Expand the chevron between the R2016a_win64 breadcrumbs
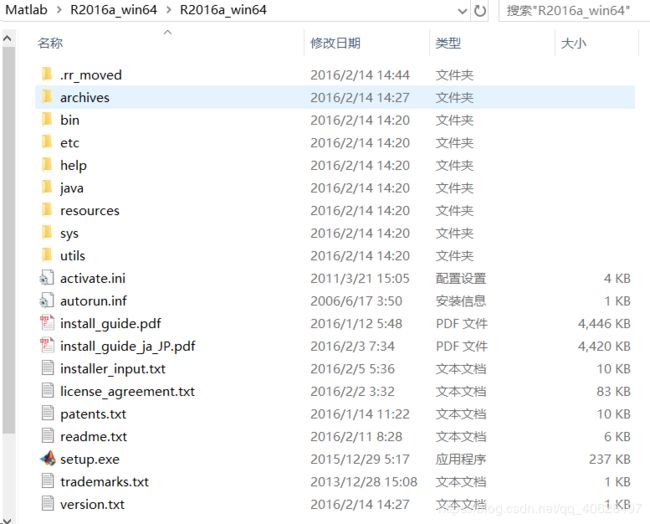 168,10
